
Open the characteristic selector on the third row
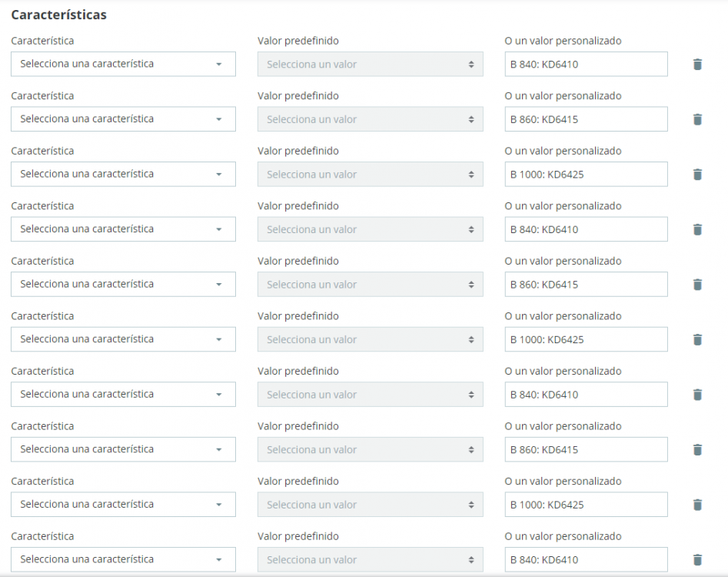click(x=123, y=174)
